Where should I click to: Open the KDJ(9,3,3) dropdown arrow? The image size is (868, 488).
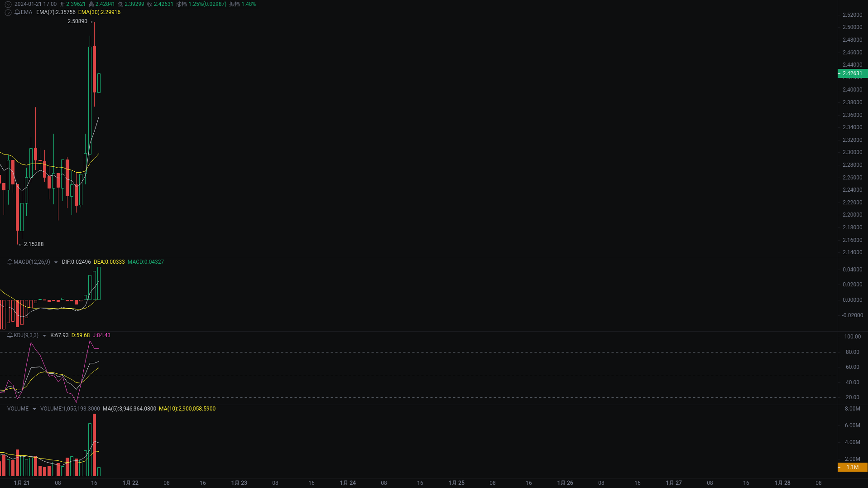pos(44,336)
